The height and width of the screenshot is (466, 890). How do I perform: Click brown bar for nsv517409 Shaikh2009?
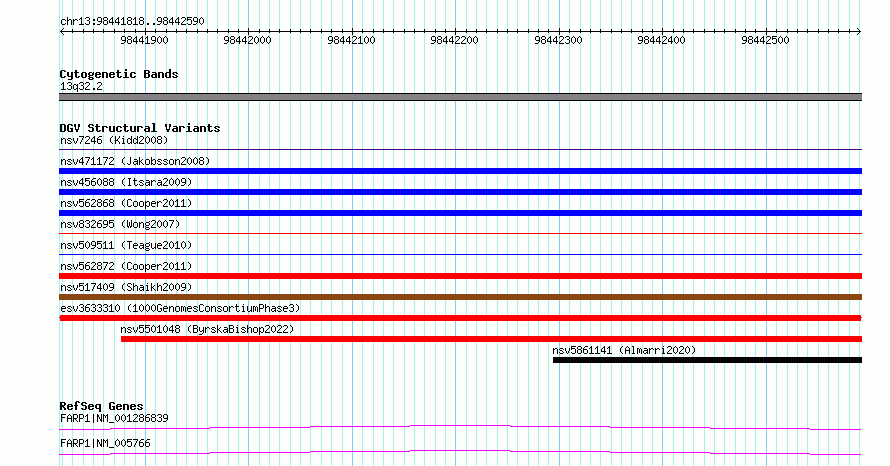[x=460, y=297]
